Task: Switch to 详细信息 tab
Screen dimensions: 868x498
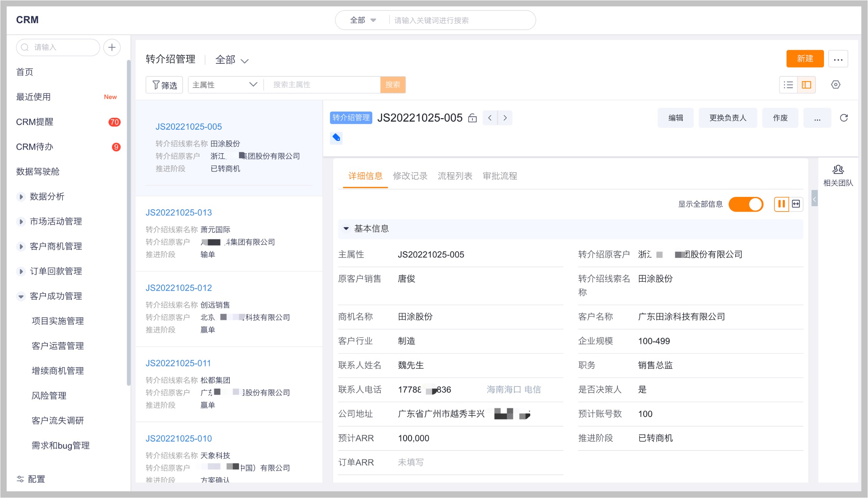Action: [365, 176]
